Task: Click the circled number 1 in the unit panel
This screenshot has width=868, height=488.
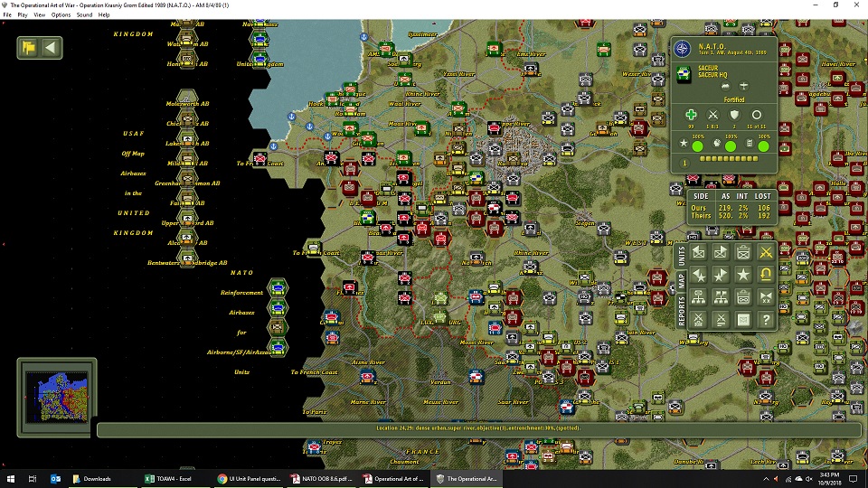Action: (684, 164)
